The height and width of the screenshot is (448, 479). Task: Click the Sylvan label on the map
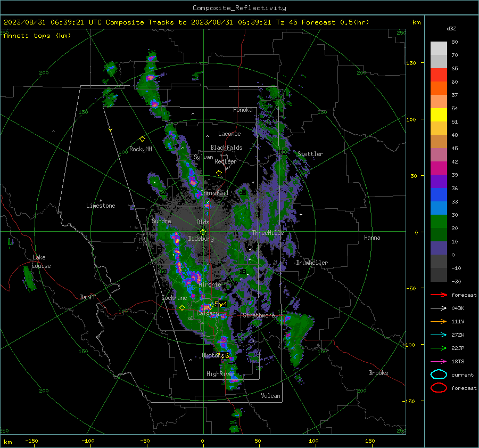pos(203,157)
